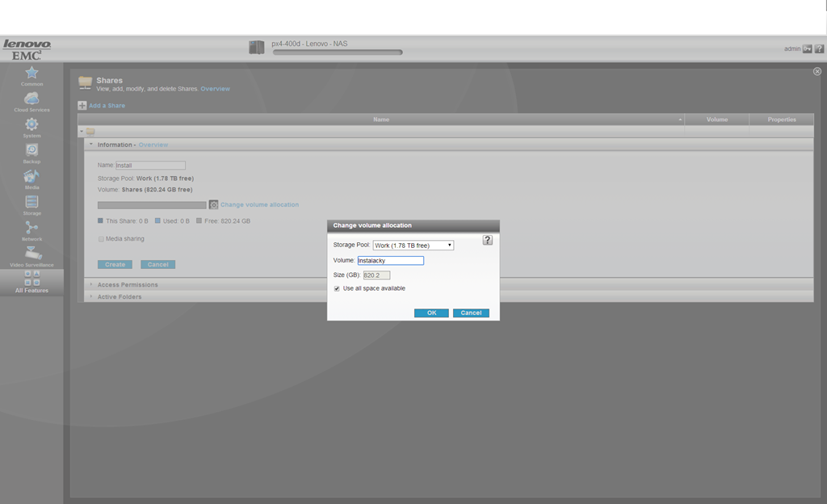Open Cloud Services in sidebar
Image resolution: width=827 pixels, height=504 pixels.
[x=31, y=100]
